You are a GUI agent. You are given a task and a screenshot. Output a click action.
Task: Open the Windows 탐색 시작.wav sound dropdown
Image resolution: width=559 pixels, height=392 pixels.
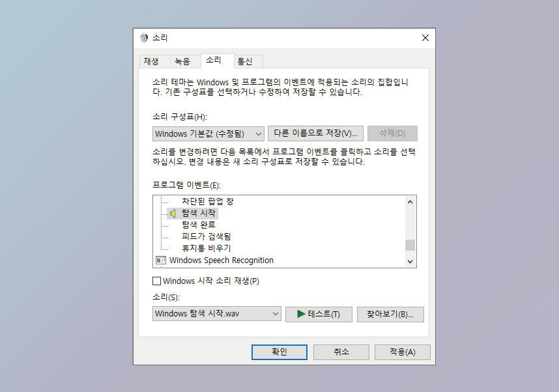pos(217,314)
